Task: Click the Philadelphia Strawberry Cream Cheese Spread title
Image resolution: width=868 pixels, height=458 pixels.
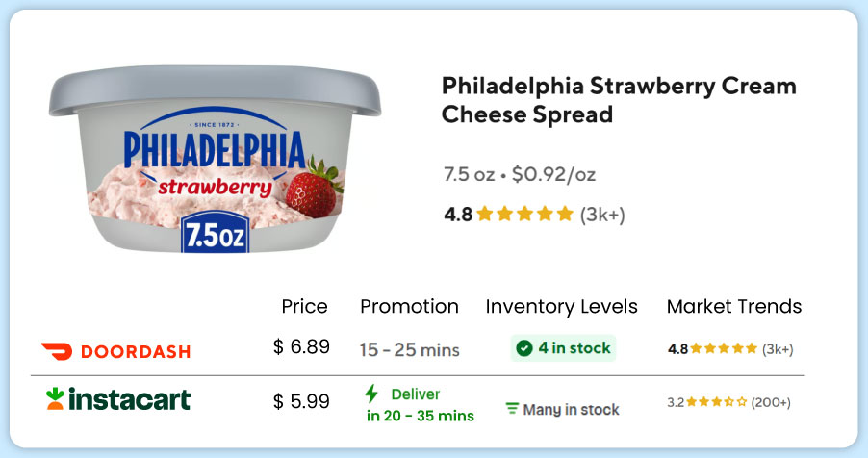Action: click(619, 100)
